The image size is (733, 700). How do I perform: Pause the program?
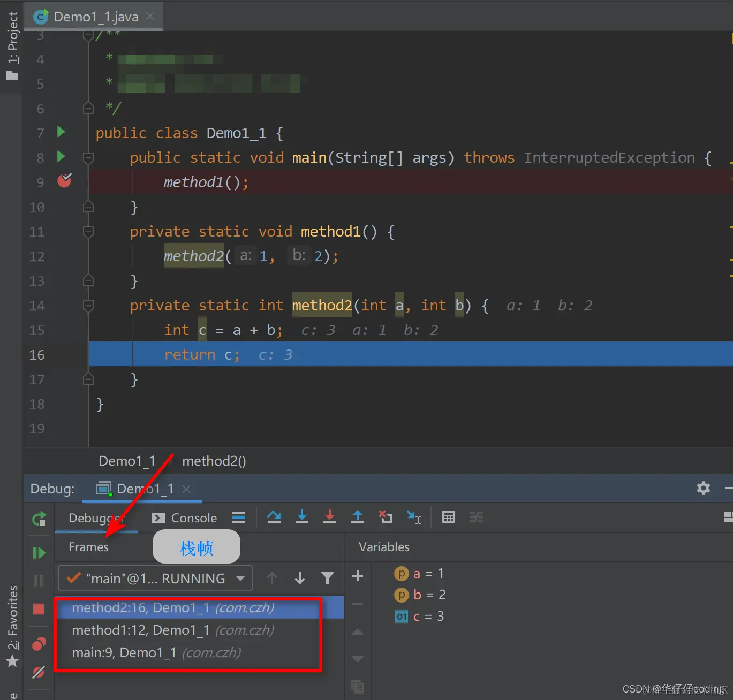[39, 581]
